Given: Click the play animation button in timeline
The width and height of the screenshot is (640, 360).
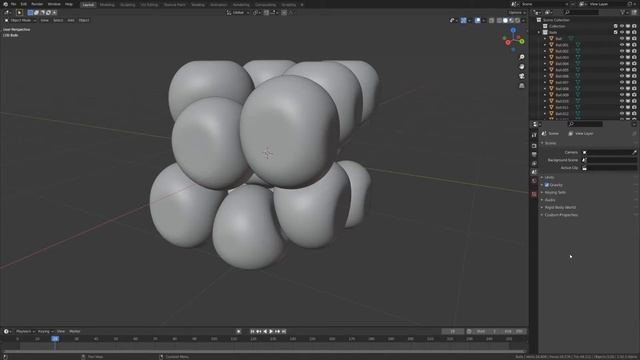Looking at the screenshot, I should (271, 331).
